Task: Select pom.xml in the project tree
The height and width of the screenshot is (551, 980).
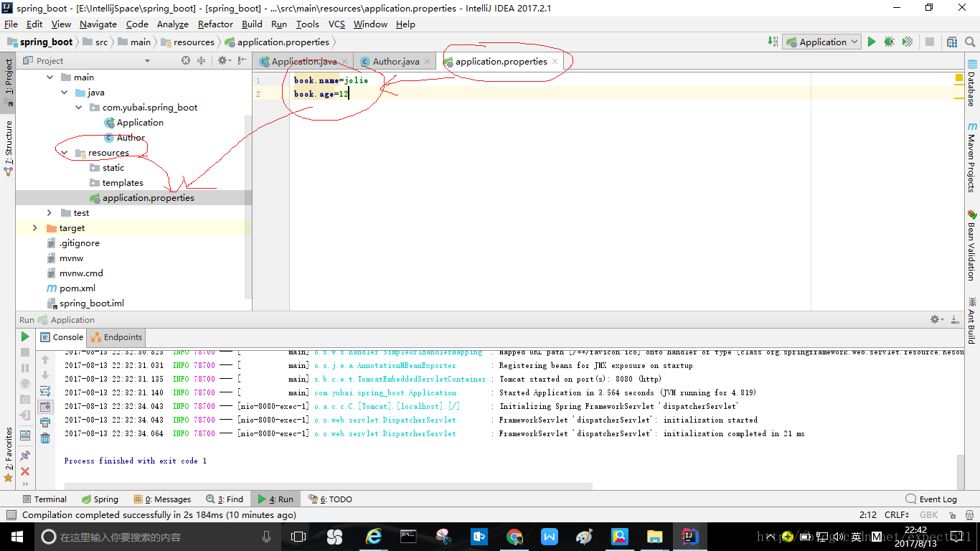Action: pos(77,288)
